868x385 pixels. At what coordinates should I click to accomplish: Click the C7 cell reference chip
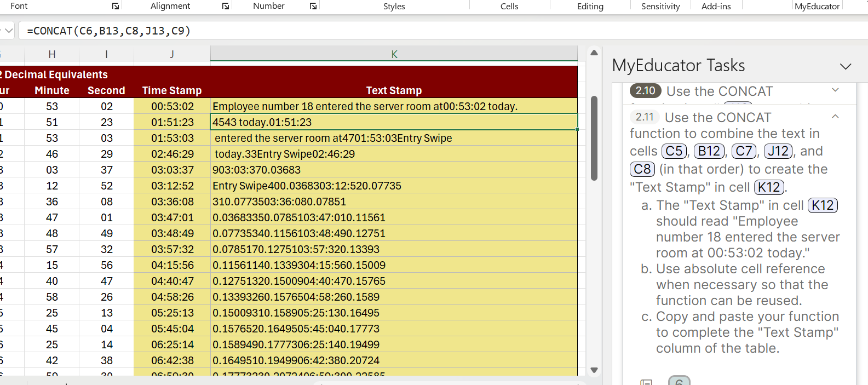coord(744,151)
